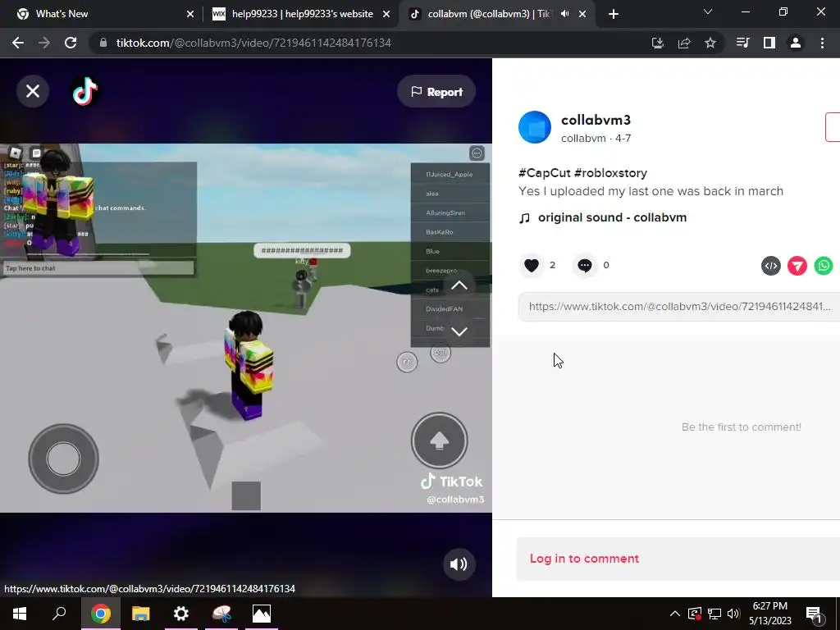The height and width of the screenshot is (630, 840).
Task: Click the install app icon
Action: 657,43
